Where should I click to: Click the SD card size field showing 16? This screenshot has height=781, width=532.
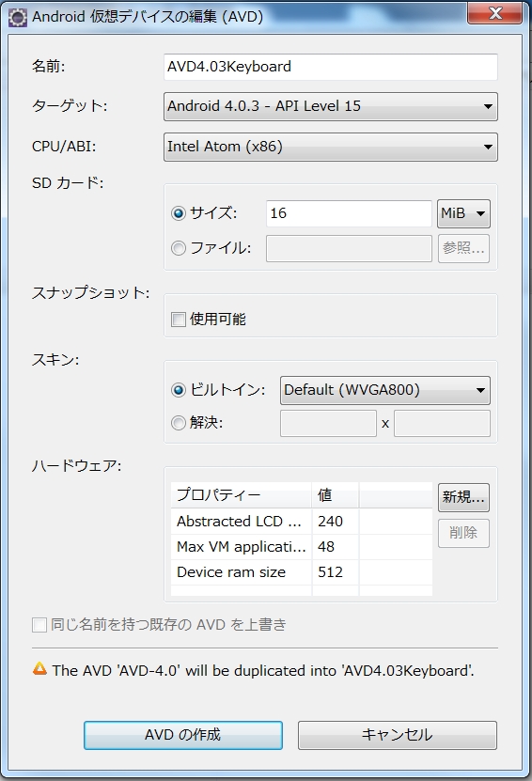(x=349, y=213)
